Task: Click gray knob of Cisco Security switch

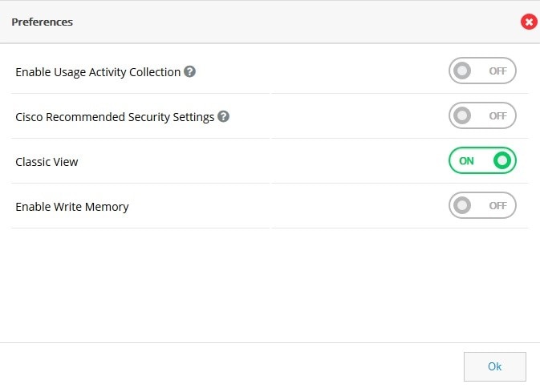Action: coord(462,115)
